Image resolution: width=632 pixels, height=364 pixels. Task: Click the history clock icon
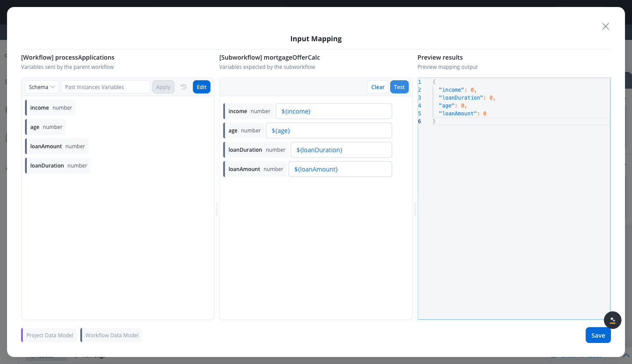[183, 87]
